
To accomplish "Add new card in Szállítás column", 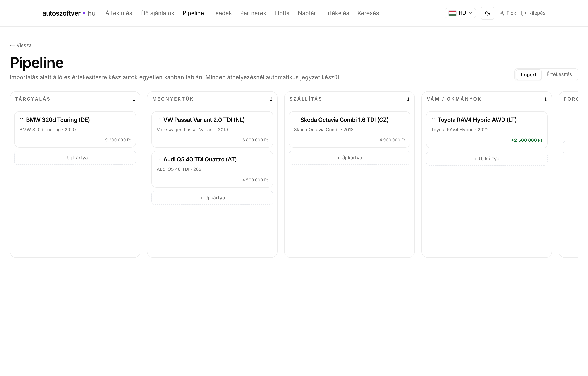I will click(x=349, y=158).
